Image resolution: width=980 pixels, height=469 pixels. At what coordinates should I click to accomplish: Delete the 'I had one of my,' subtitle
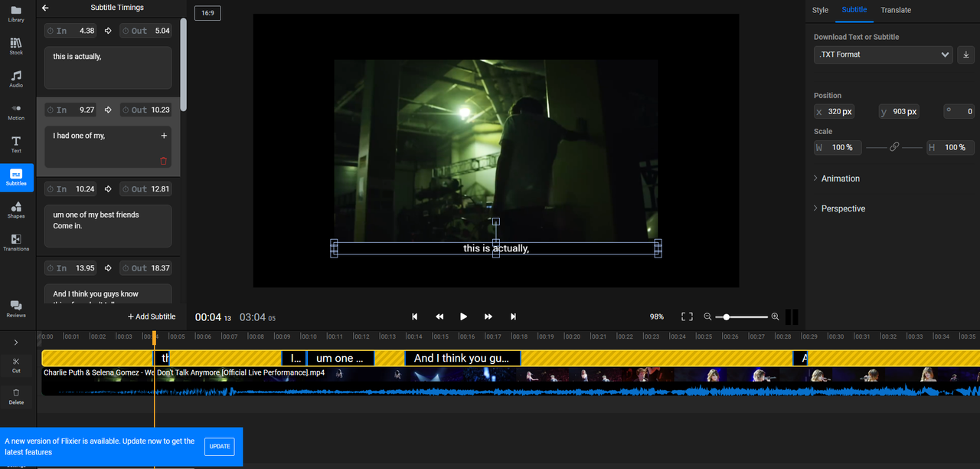coord(163,161)
